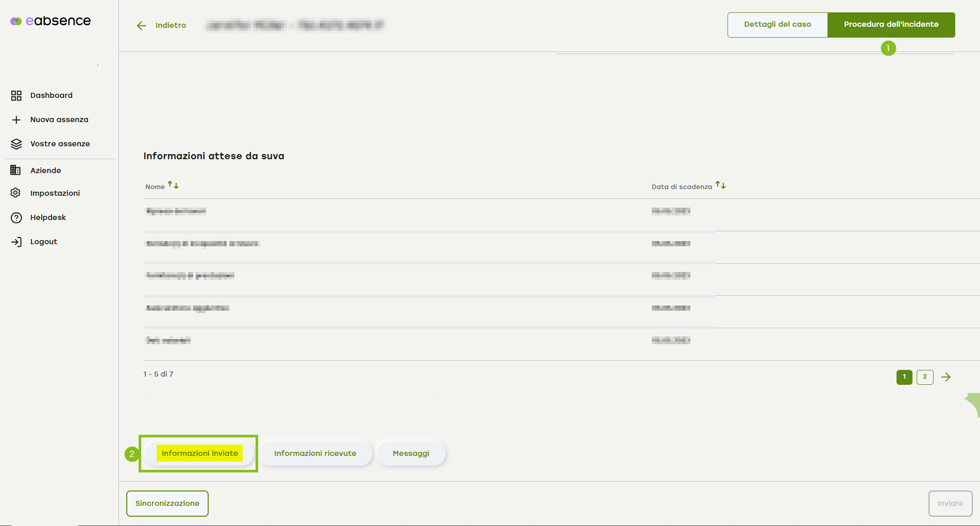Open the Dashboard menu item
The height and width of the screenshot is (526, 980).
(52, 95)
